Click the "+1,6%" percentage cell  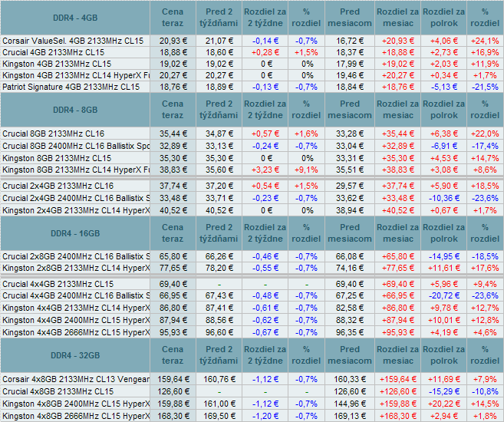click(x=306, y=134)
